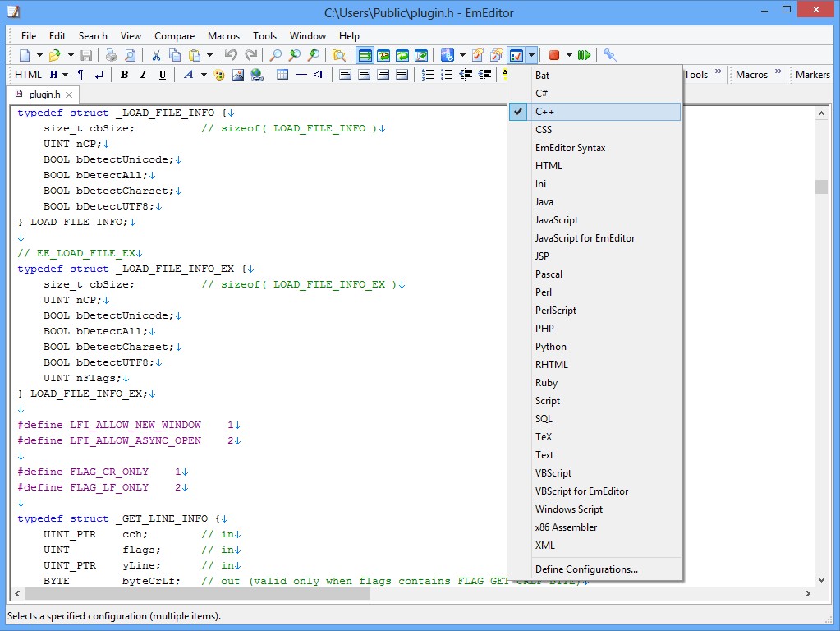The image size is (840, 631).
Task: Switch to the plugin.h document tab
Action: pyautogui.click(x=45, y=95)
